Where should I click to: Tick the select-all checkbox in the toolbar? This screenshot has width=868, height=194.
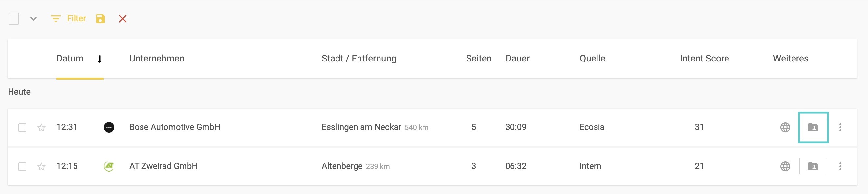(x=14, y=18)
